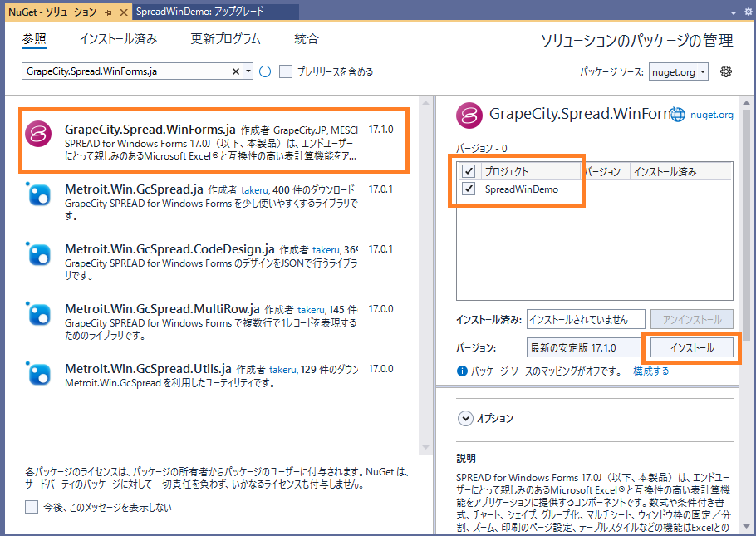Click the インストールされていません field
This screenshot has width=756, height=536.
tap(586, 319)
